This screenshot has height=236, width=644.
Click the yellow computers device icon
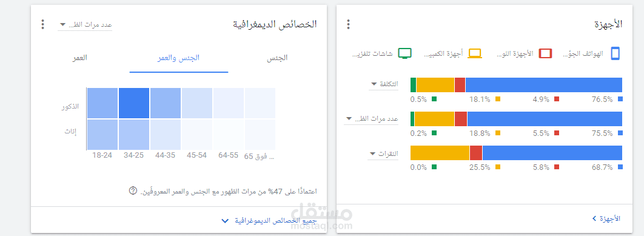(475, 53)
